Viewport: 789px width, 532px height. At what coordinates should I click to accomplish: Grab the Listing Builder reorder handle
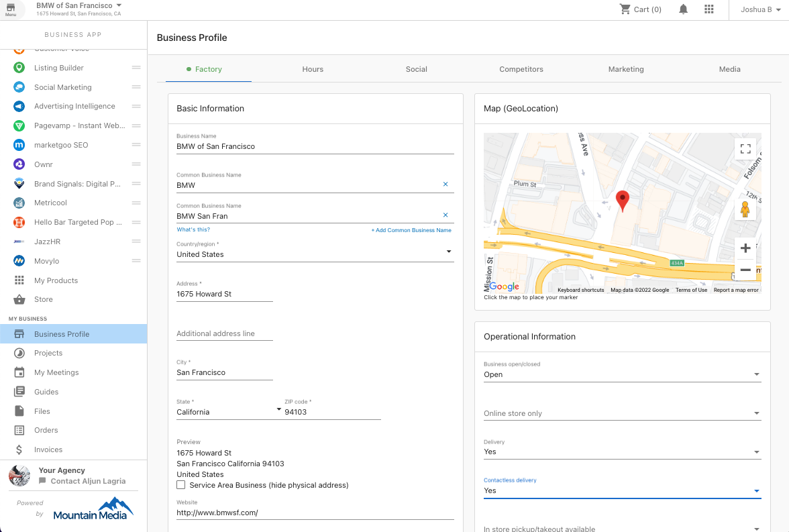pyautogui.click(x=136, y=68)
